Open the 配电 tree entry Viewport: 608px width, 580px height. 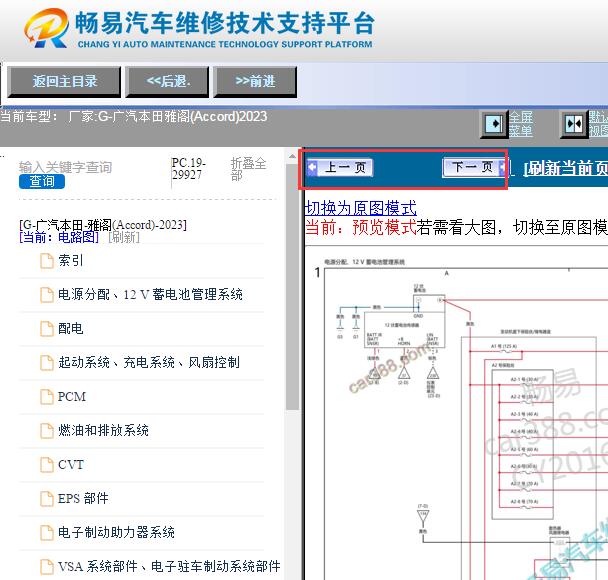click(x=71, y=328)
